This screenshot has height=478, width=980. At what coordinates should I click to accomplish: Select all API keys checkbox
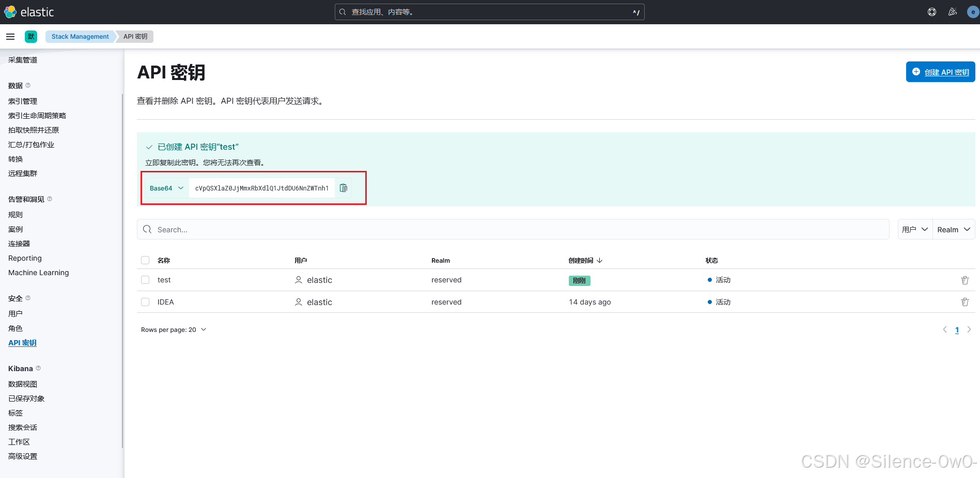coord(145,260)
